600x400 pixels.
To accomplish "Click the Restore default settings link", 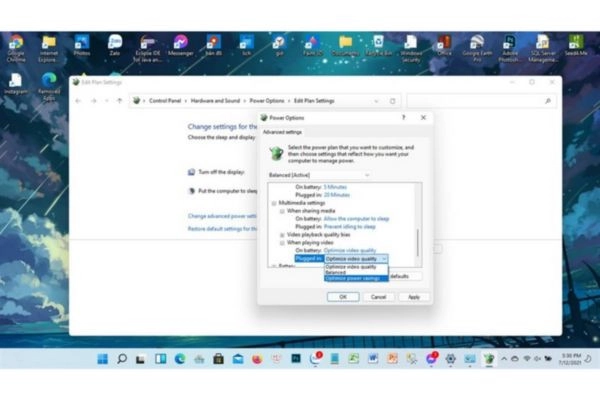I will pos(222,229).
